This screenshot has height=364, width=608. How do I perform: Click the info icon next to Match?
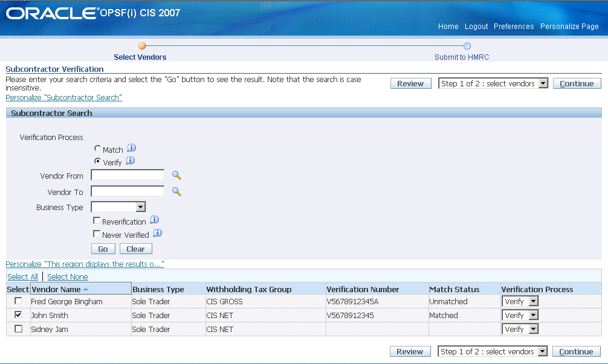click(x=131, y=148)
